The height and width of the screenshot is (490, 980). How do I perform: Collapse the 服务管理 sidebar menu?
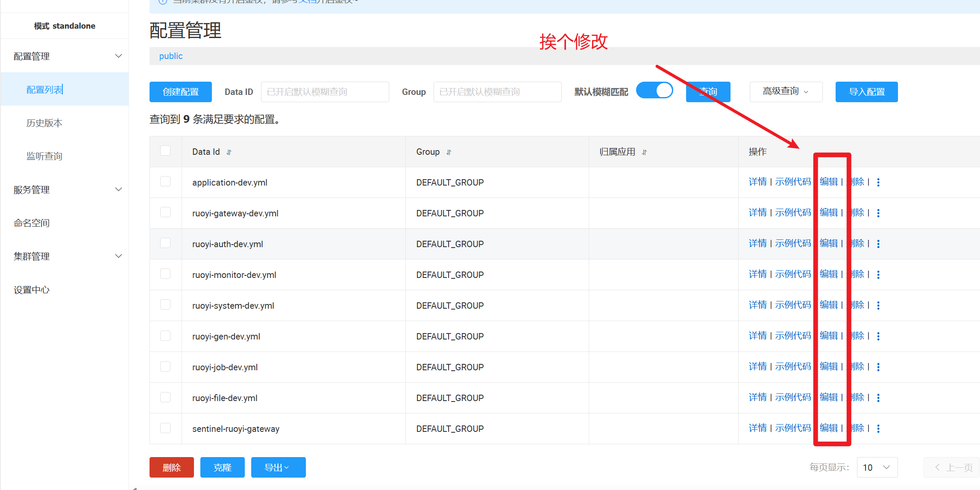(x=119, y=189)
